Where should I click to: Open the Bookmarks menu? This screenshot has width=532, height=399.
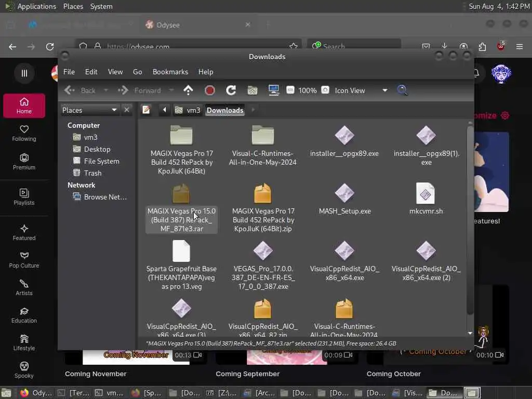tap(170, 72)
